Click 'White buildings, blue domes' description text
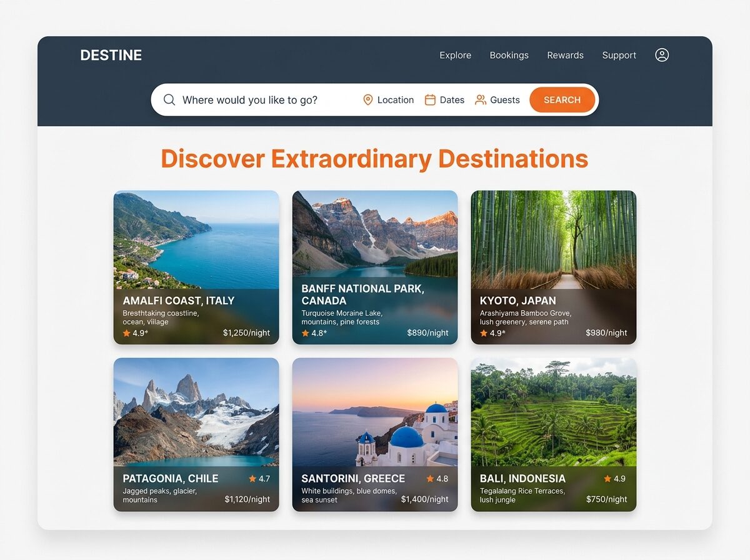Image resolution: width=750 pixels, height=560 pixels. [x=349, y=491]
